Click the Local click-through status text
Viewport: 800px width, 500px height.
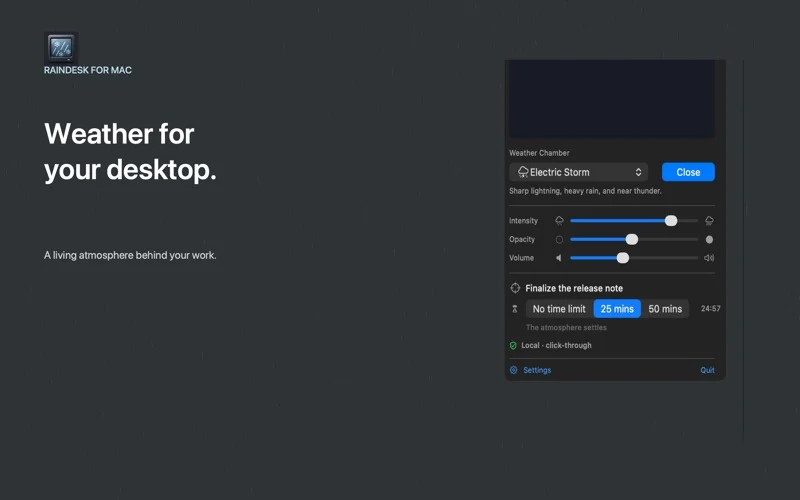click(556, 345)
